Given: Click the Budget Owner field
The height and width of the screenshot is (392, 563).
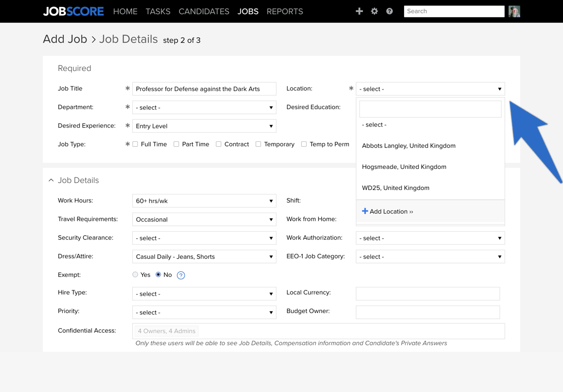Looking at the screenshot, I should [x=428, y=312].
